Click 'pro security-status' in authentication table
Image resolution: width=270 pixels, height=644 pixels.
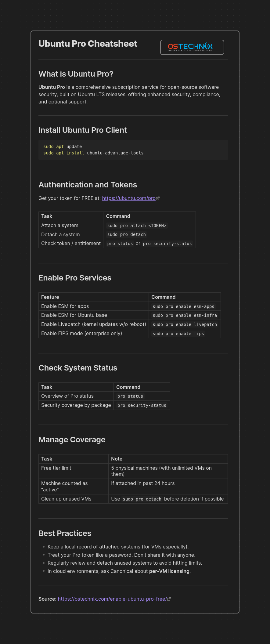(167, 244)
